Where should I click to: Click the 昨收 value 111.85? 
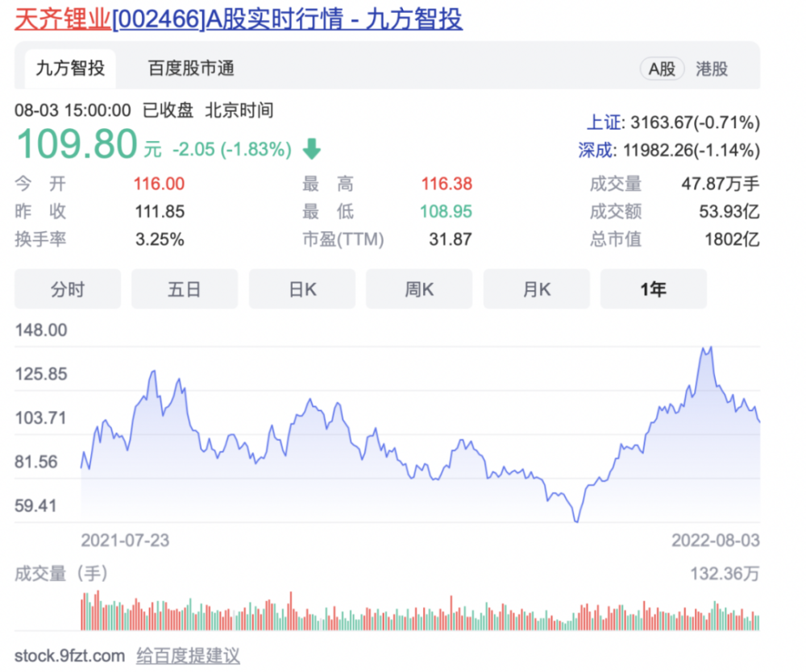(x=160, y=212)
